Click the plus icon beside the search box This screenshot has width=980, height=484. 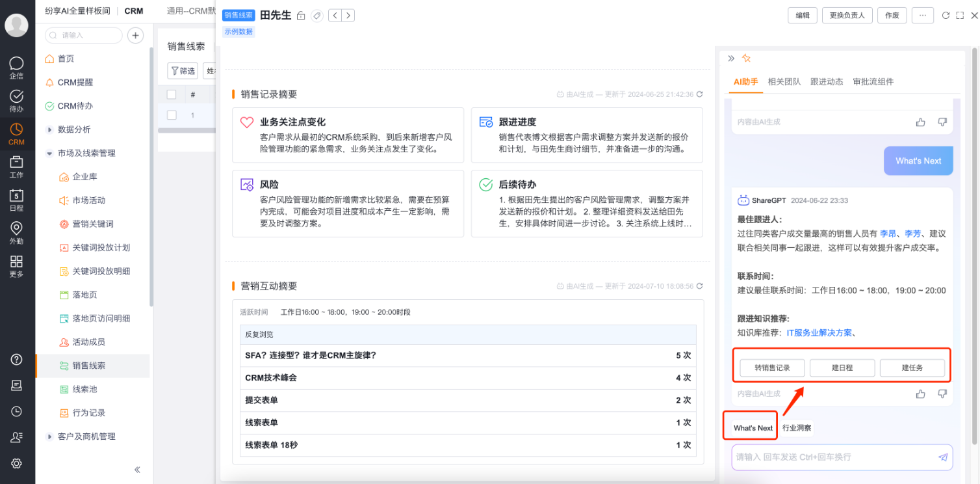[135, 35]
